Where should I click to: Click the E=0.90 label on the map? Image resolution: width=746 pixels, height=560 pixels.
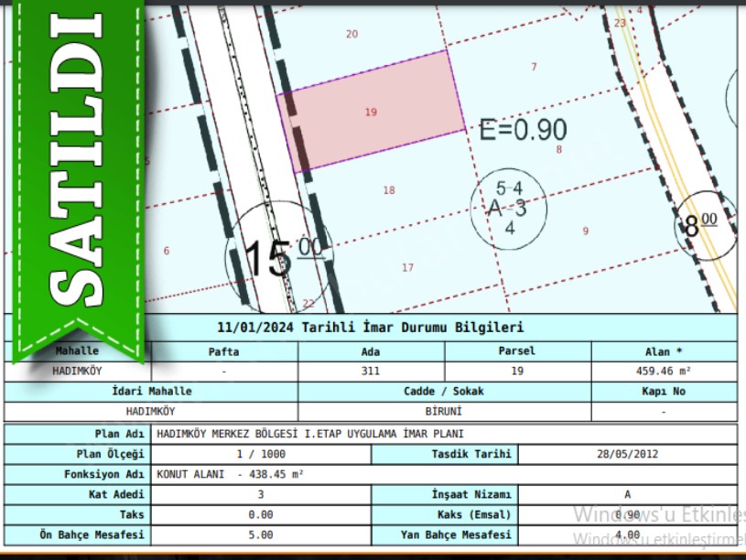pos(523,130)
